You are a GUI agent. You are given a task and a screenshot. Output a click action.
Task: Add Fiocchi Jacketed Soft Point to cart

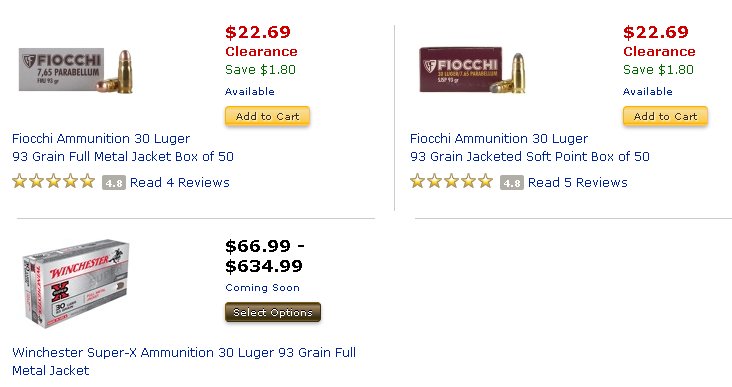point(665,116)
